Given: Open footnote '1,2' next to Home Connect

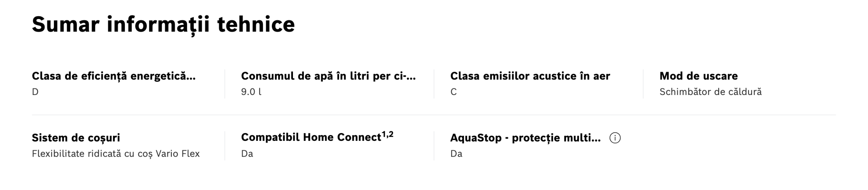Looking at the screenshot, I should (x=388, y=135).
